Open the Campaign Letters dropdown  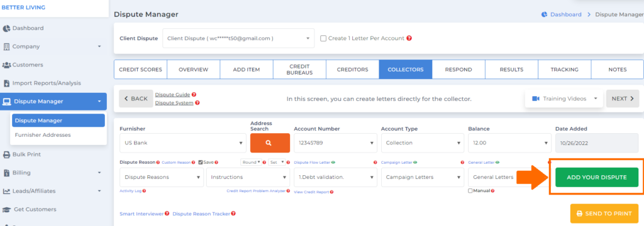(x=423, y=177)
